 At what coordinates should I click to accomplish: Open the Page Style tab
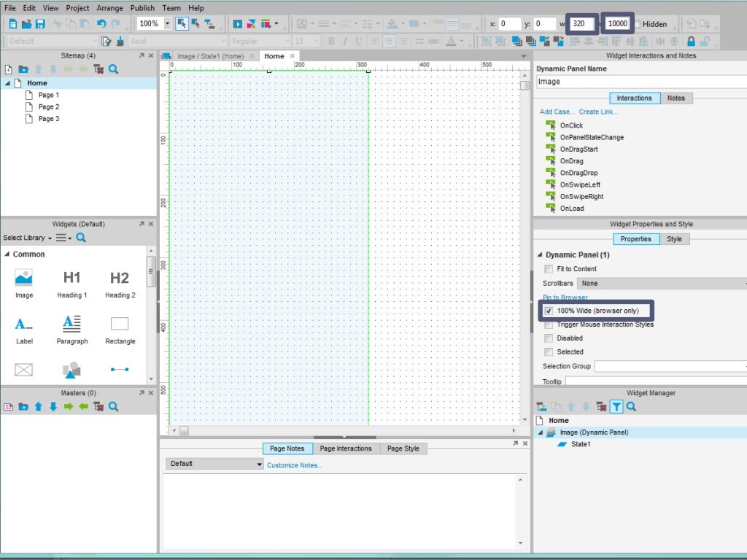tap(403, 448)
